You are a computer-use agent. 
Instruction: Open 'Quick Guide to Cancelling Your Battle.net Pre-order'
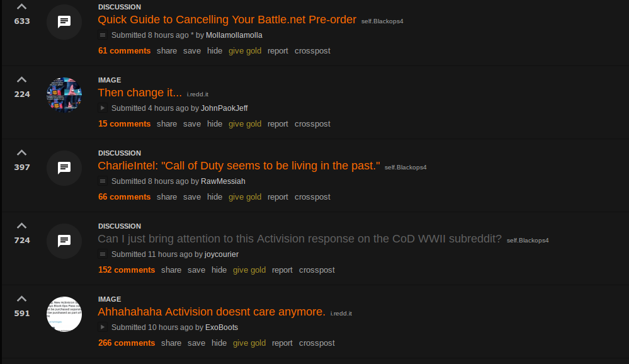pos(227,20)
